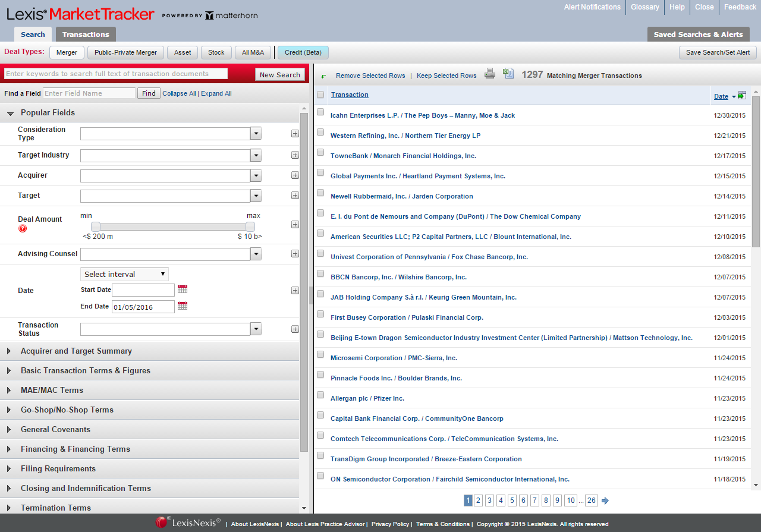Select the Search tab
Image resolution: width=761 pixels, height=532 pixels.
[x=33, y=34]
